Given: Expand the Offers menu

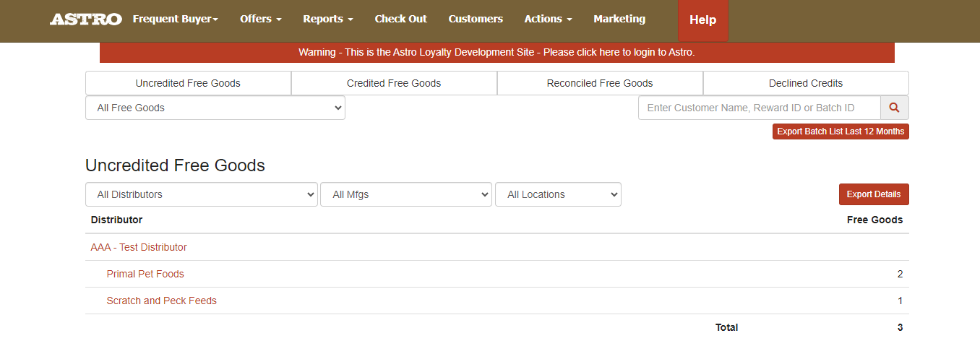Looking at the screenshot, I should point(260,20).
